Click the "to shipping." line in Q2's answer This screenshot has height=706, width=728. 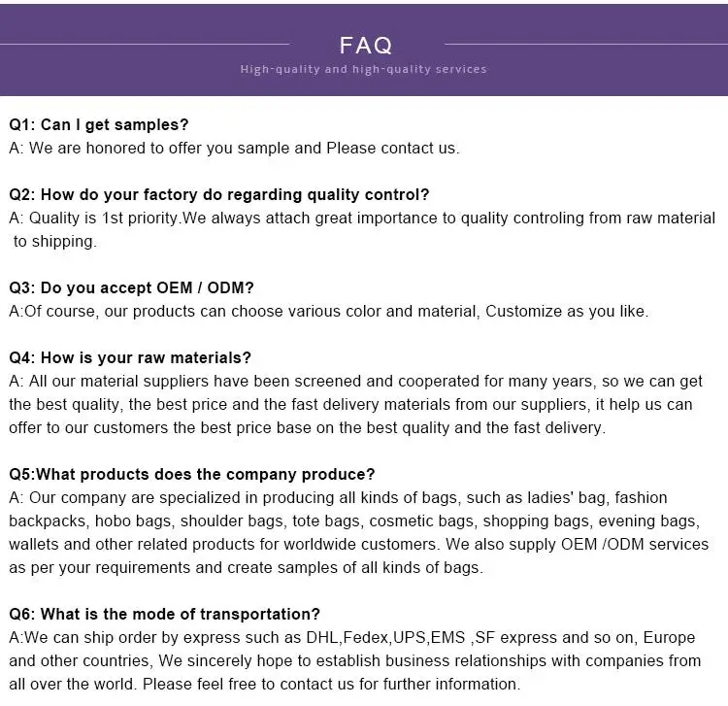coord(55,242)
